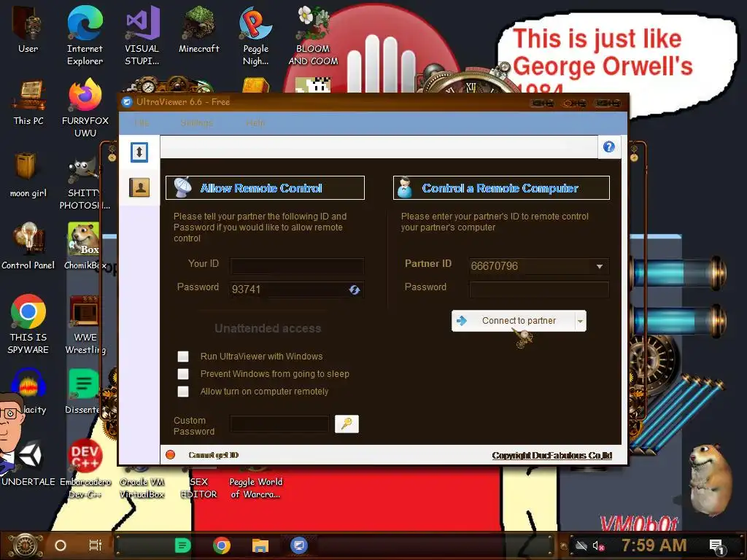Viewport: 747px width, 560px height.
Task: Open the Peggle Nights desktop icon
Action: tap(256, 35)
